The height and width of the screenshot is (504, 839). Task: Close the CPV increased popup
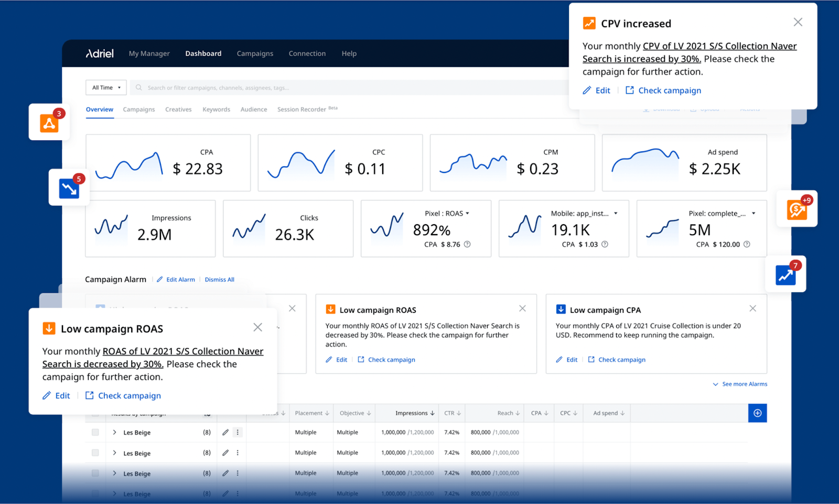coord(798,22)
